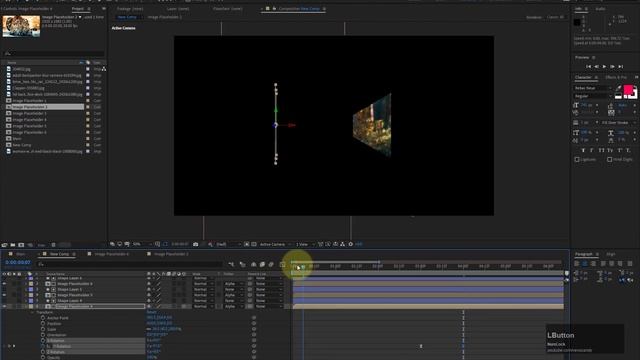This screenshot has height=360, width=640.
Task: Enable Faux Bold in Character panel
Action: point(583,150)
